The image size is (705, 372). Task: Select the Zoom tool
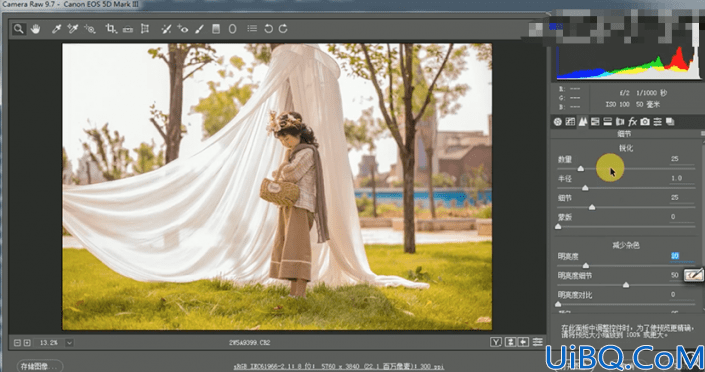tap(18, 29)
